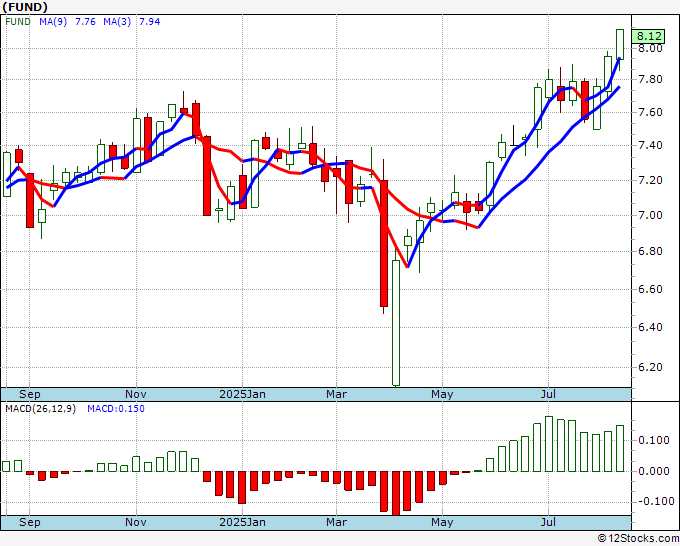
Task: Click the 6.80 price axis label
Action: (650, 252)
